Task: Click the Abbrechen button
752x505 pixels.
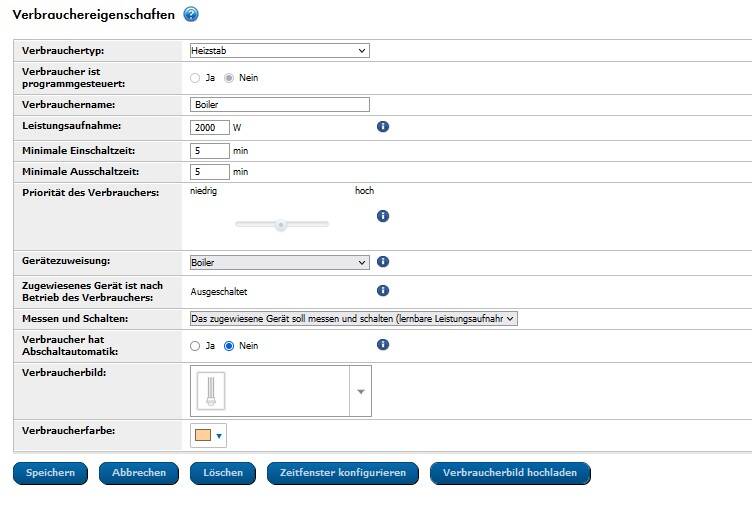Action: tap(139, 473)
